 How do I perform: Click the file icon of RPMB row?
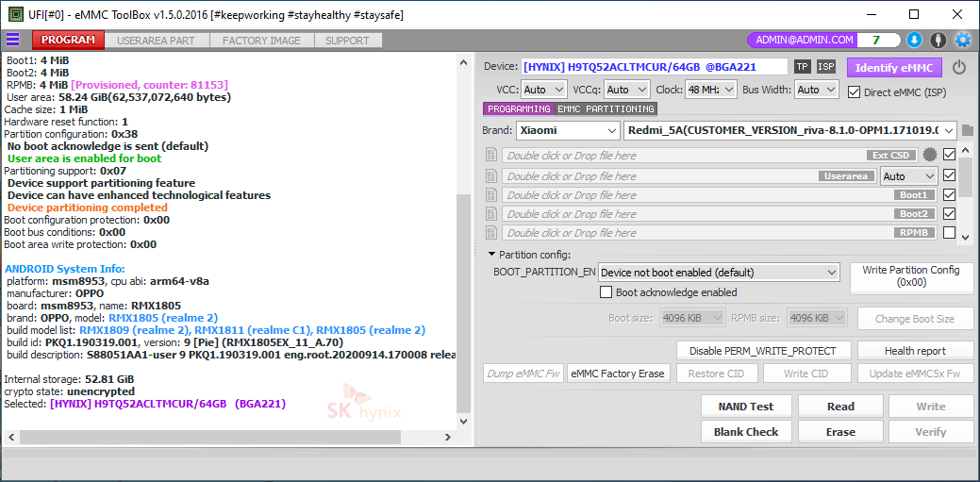490,233
